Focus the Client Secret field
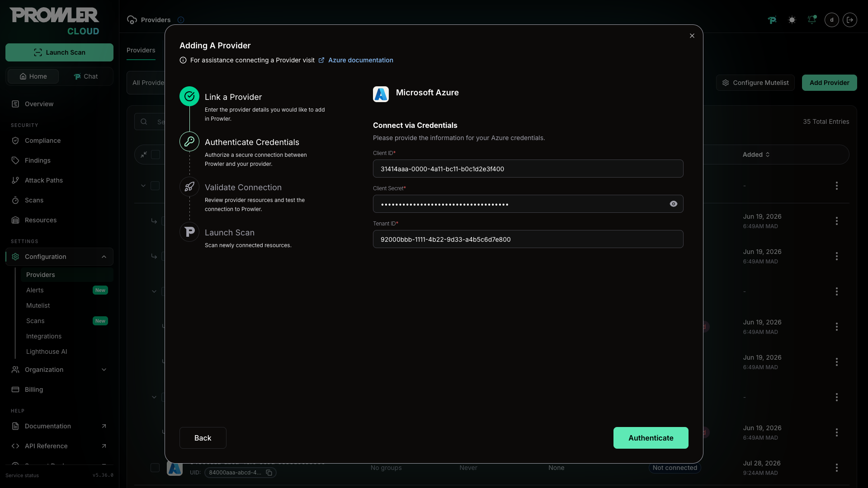Viewport: 868px width, 488px height. [x=528, y=204]
